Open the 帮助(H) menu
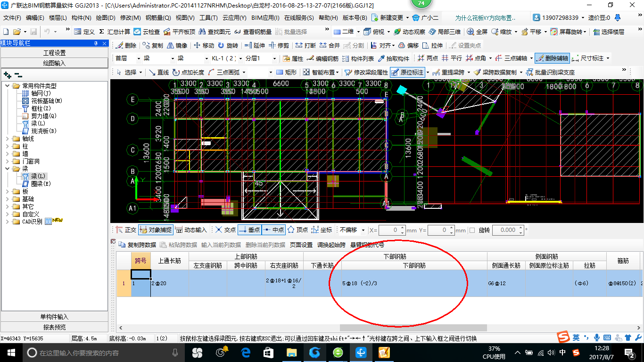The height and width of the screenshot is (362, 644). point(328,18)
